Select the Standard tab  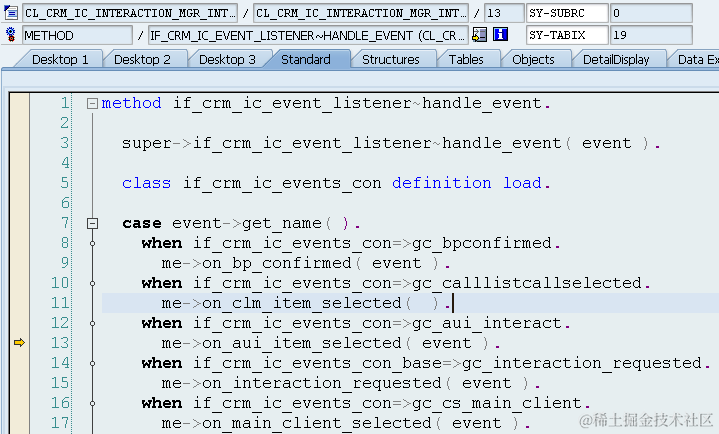[x=306, y=60]
